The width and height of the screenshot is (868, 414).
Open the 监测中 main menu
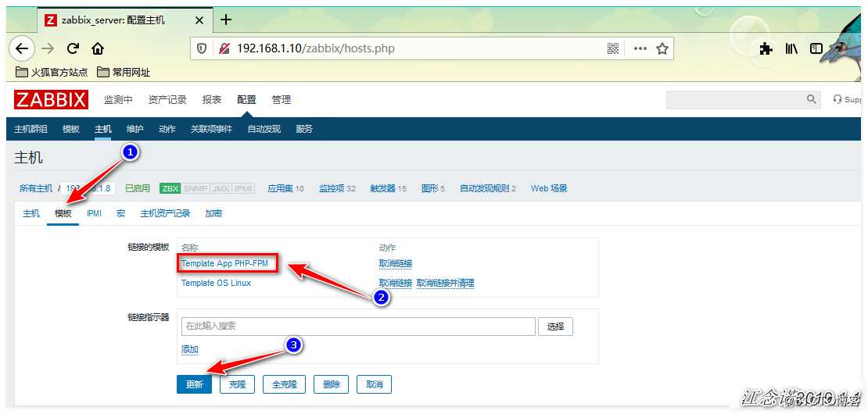coord(118,100)
